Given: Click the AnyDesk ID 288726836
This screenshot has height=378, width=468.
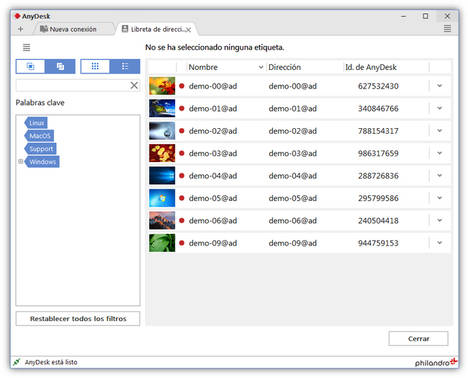Looking at the screenshot, I should pyautogui.click(x=378, y=176).
